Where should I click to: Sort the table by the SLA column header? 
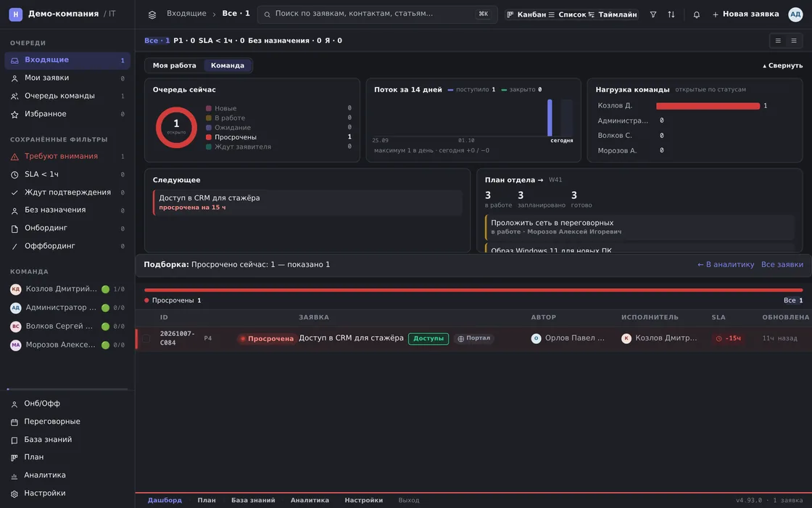point(718,317)
